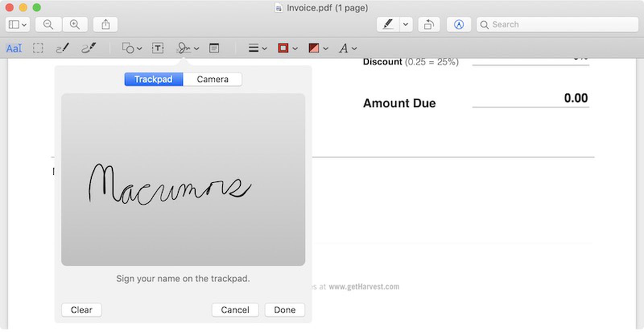This screenshot has height=332, width=644.
Task: Click the Zoom Out magnifier
Action: (48, 25)
